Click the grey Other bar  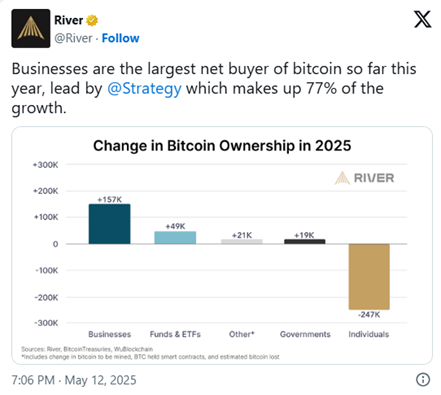point(242,242)
